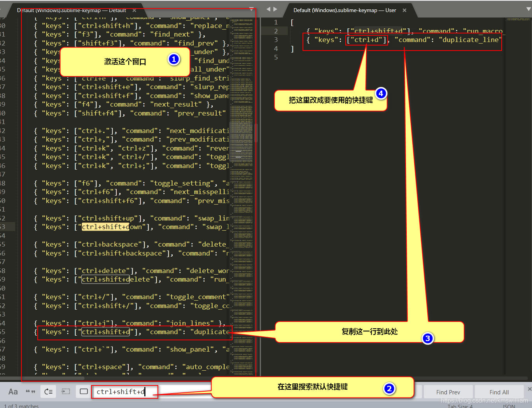532x408 pixels.
Task: Toggle the in-selection search icon
Action: coord(66,392)
